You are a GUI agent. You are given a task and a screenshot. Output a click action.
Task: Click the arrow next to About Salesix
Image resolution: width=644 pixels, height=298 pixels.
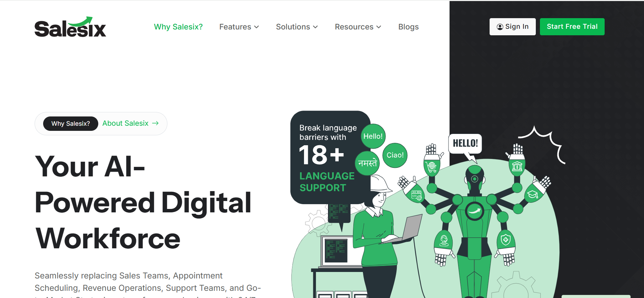pos(155,123)
